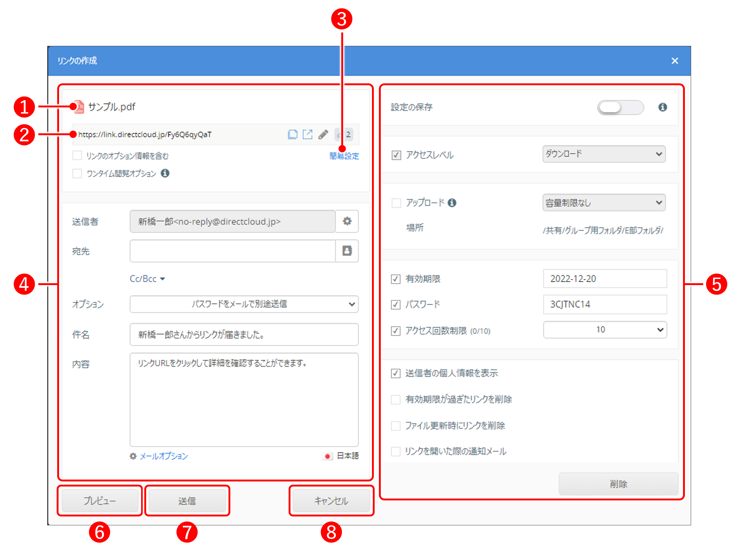Enable ファイル更新時にリンクを削除 checkbox
The width and height of the screenshot is (741, 560).
tap(396, 426)
